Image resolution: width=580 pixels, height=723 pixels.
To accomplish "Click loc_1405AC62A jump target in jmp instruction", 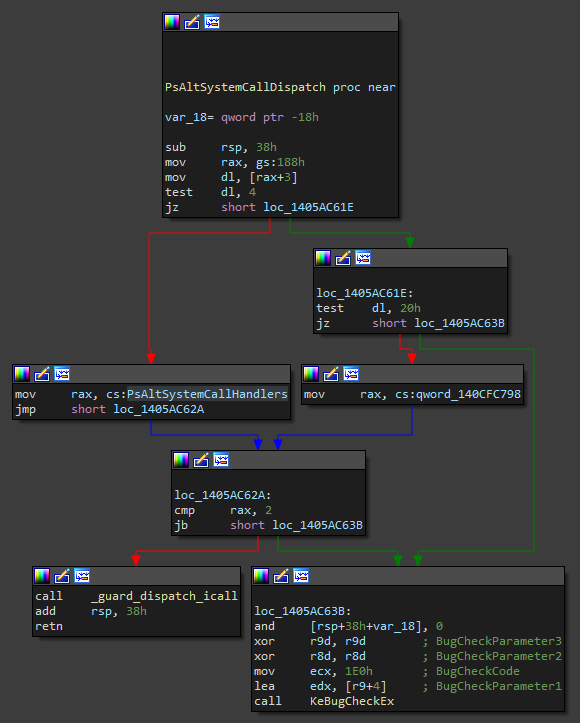I will pyautogui.click(x=159, y=409).
